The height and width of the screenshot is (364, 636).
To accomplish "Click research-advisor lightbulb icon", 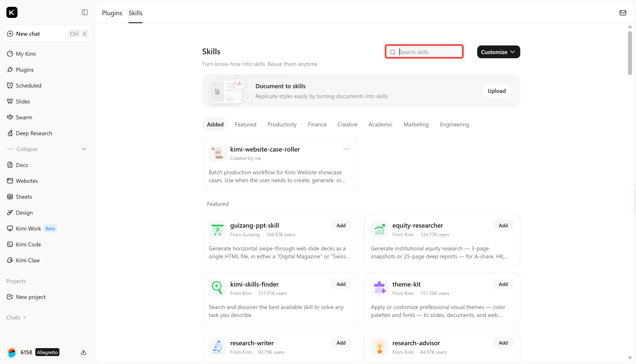I will pyautogui.click(x=380, y=347).
